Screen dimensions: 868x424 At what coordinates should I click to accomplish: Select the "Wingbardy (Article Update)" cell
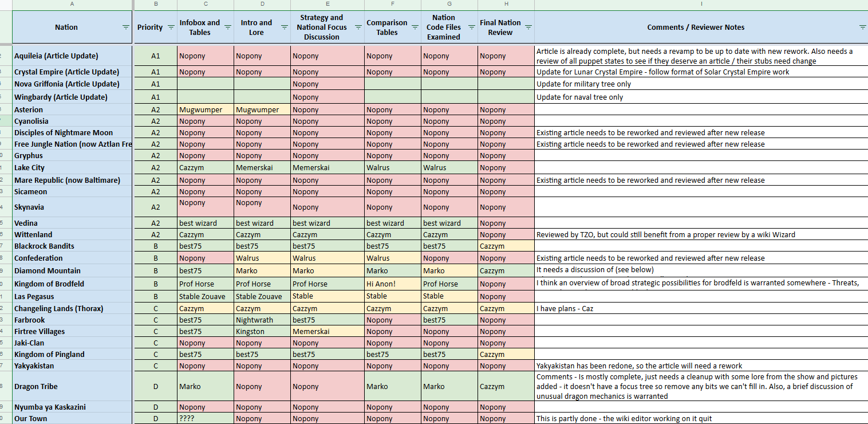pos(72,97)
